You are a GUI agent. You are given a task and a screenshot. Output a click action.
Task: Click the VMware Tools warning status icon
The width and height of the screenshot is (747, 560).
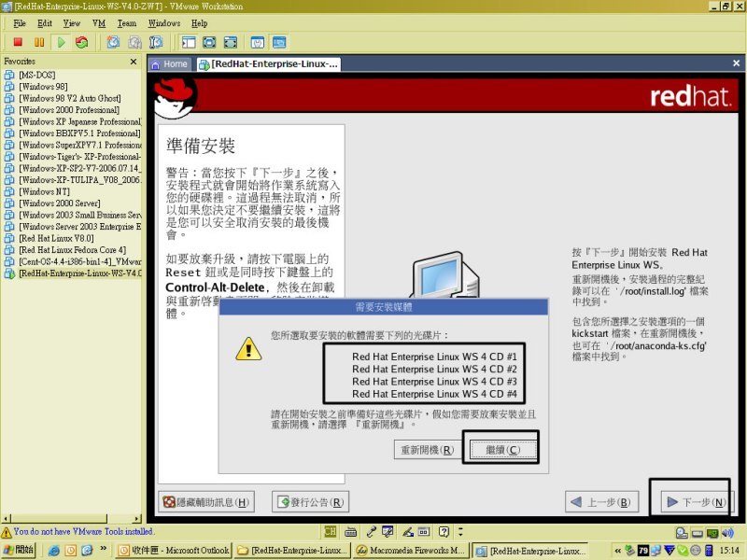[7, 532]
